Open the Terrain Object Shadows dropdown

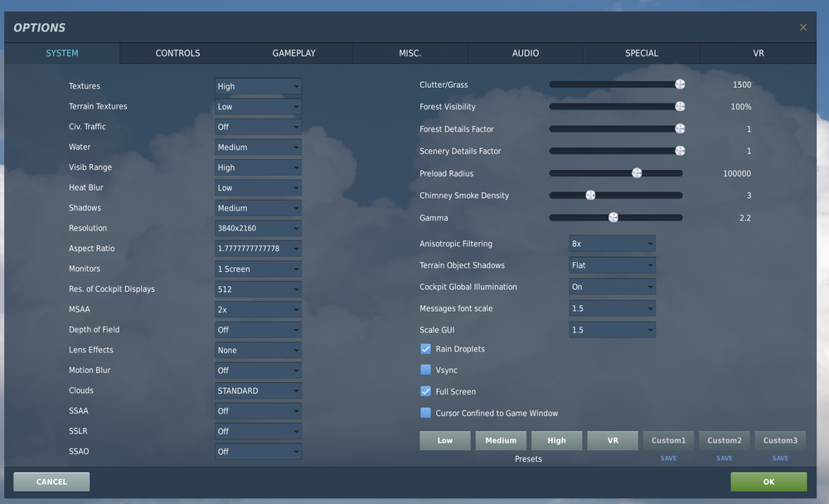point(612,265)
